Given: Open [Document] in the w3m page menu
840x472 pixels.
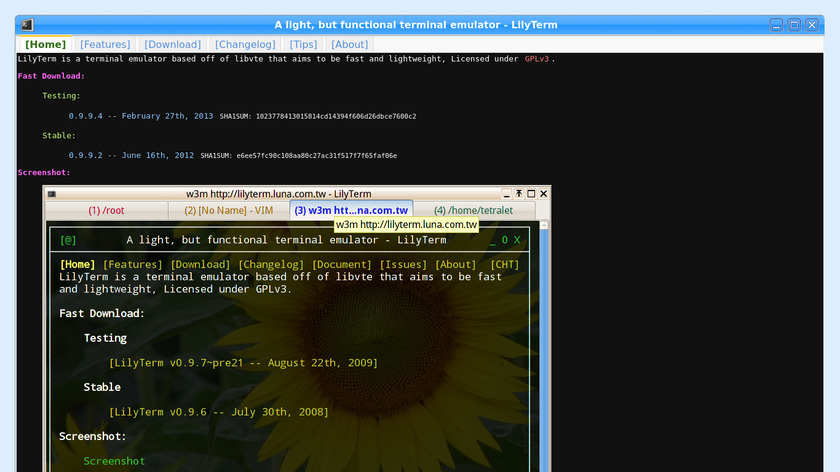Looking at the screenshot, I should click(342, 265).
